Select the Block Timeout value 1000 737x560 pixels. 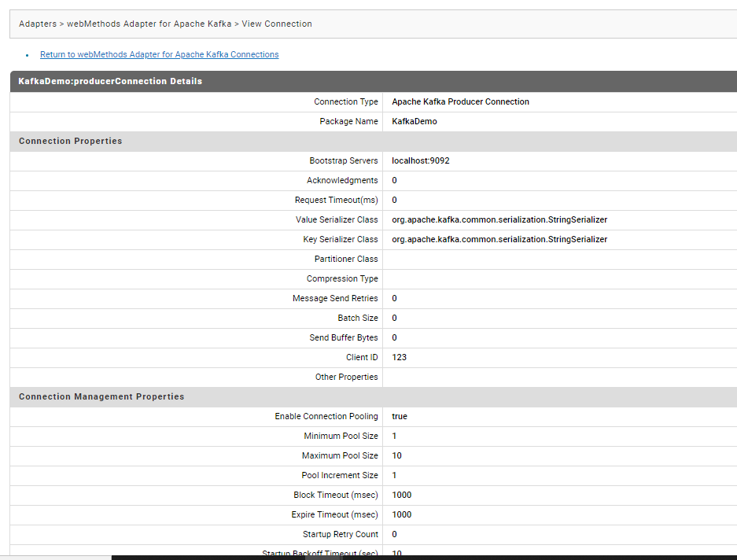[401, 496]
